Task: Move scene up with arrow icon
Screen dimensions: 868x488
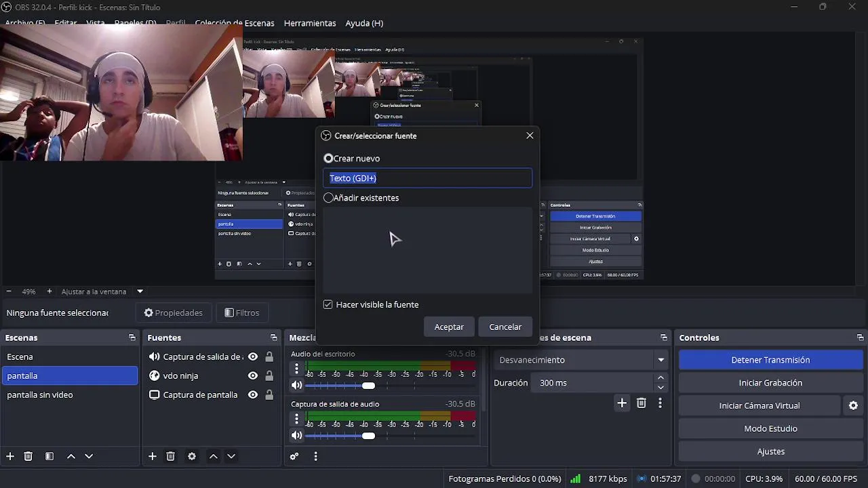Action: click(x=71, y=456)
